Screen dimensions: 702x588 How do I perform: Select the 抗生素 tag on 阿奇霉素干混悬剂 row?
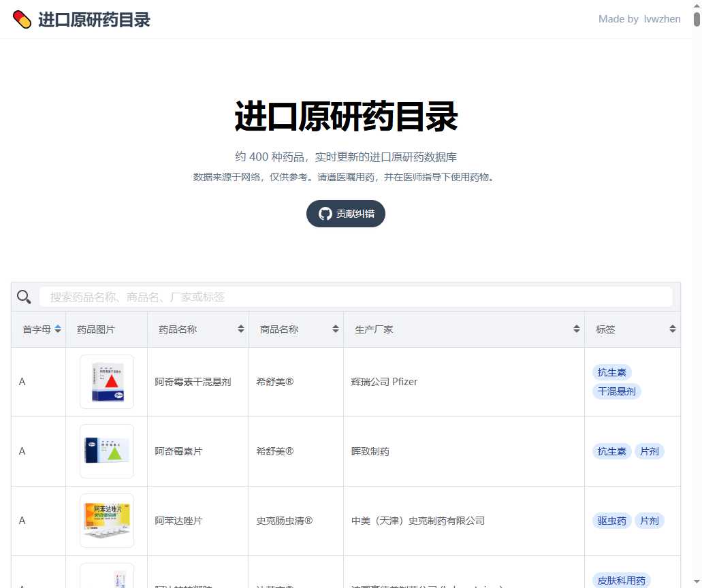click(x=611, y=372)
